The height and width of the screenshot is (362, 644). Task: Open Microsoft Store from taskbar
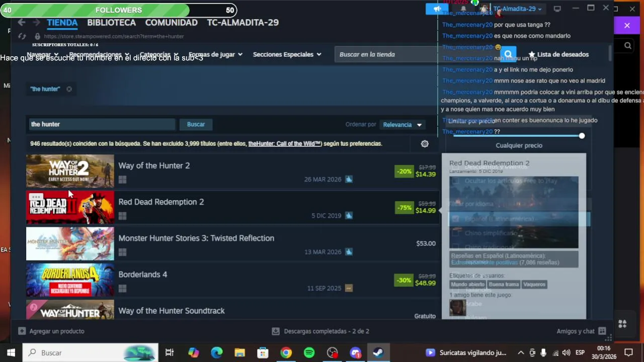[263, 352]
